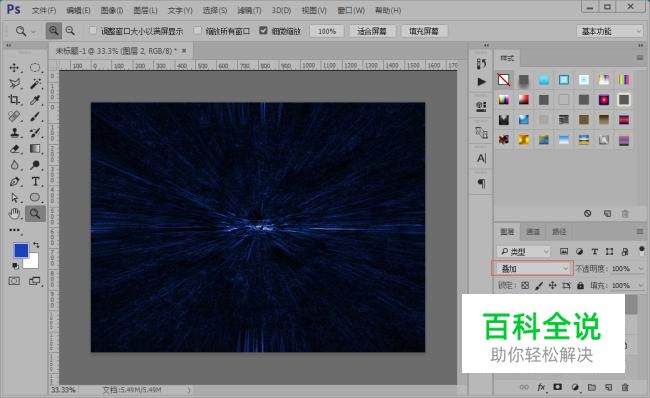Apply the default no-style swatch
Image resolution: width=650 pixels, height=398 pixels.
pyautogui.click(x=504, y=80)
